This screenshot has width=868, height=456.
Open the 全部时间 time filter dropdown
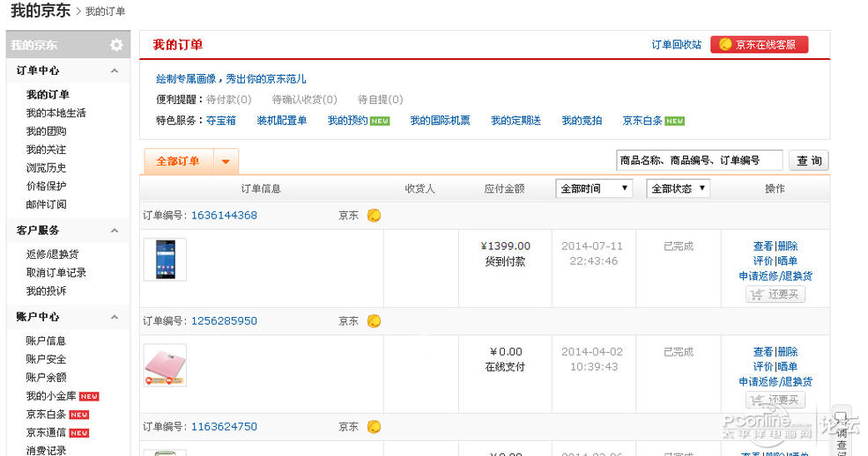pos(594,188)
